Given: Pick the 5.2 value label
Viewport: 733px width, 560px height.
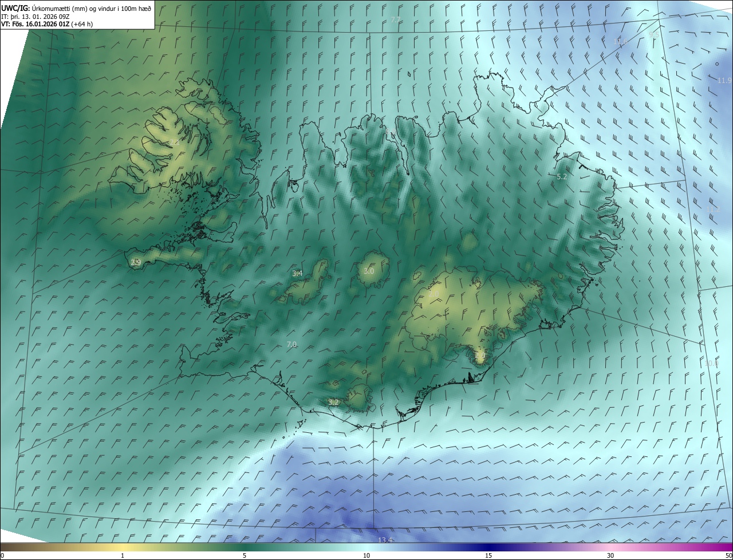Looking at the screenshot, I should tap(562, 177).
